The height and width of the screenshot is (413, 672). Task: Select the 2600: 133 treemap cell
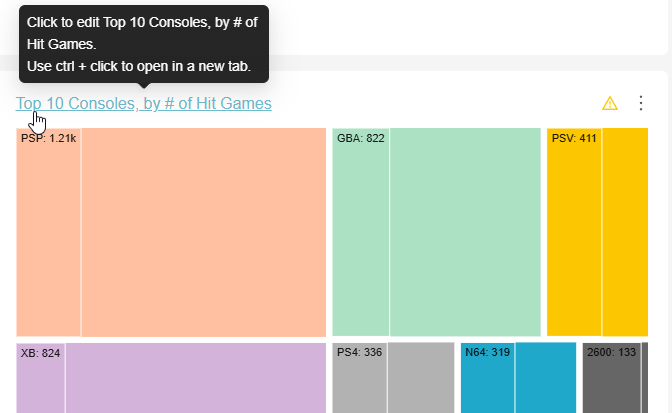(x=612, y=378)
